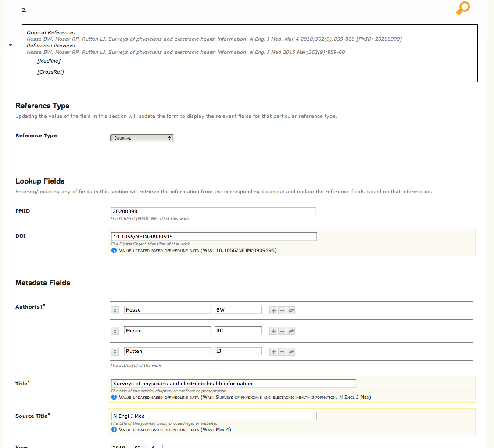Click the info icon under the DOI field
Image resolution: width=494 pixels, height=448 pixels.
(114, 250)
